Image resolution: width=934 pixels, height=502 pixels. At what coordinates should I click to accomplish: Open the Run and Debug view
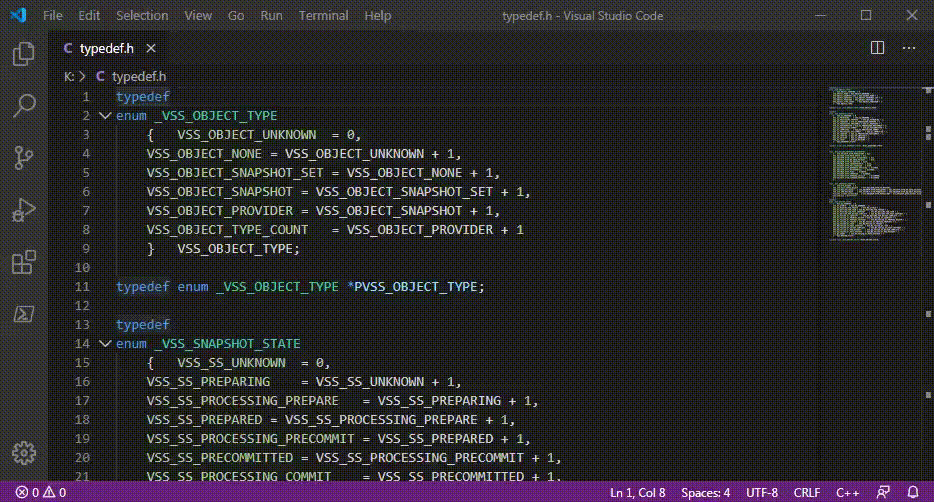pos(24,210)
